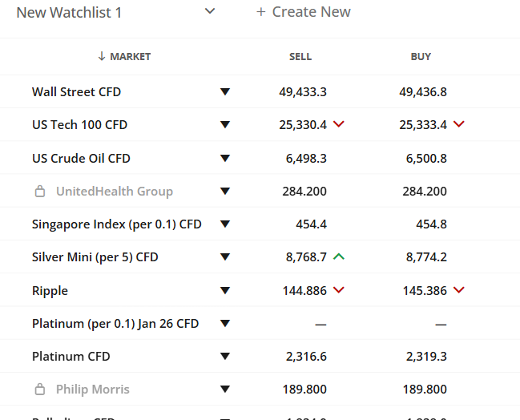Screen dimensions: 520x420
Task: Open the New Watchlist 1 dropdown
Action: [x=210, y=11]
